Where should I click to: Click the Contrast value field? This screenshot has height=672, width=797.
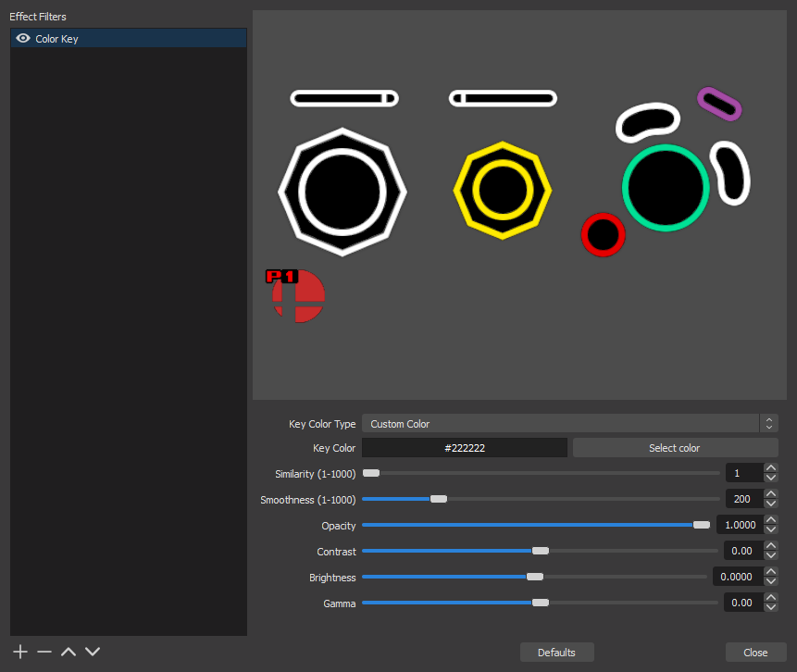click(743, 551)
